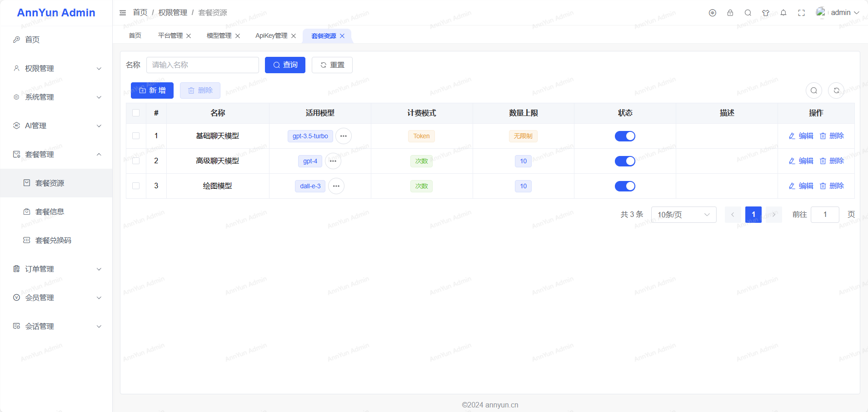
Task: Click the 查询 search button
Action: 285,65
